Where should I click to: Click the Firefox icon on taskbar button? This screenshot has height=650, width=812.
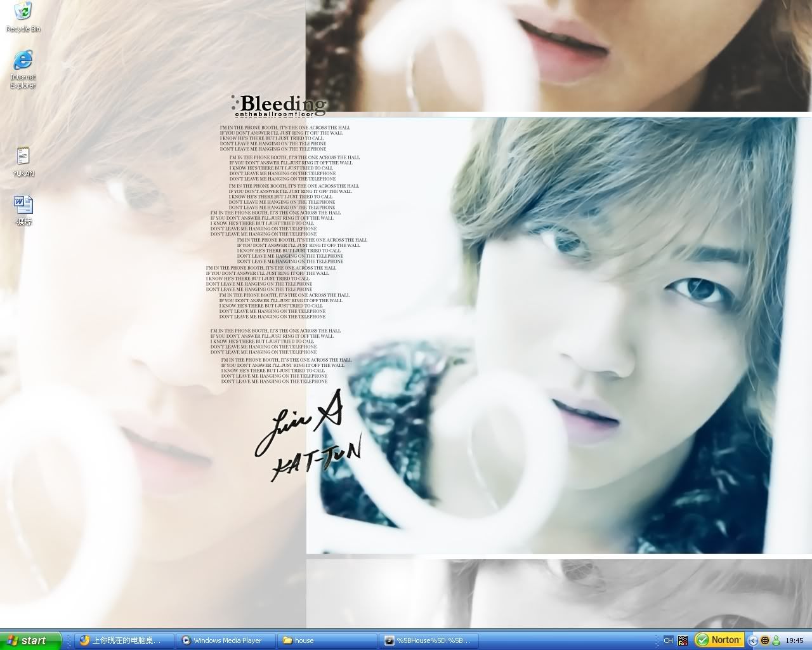[84, 640]
